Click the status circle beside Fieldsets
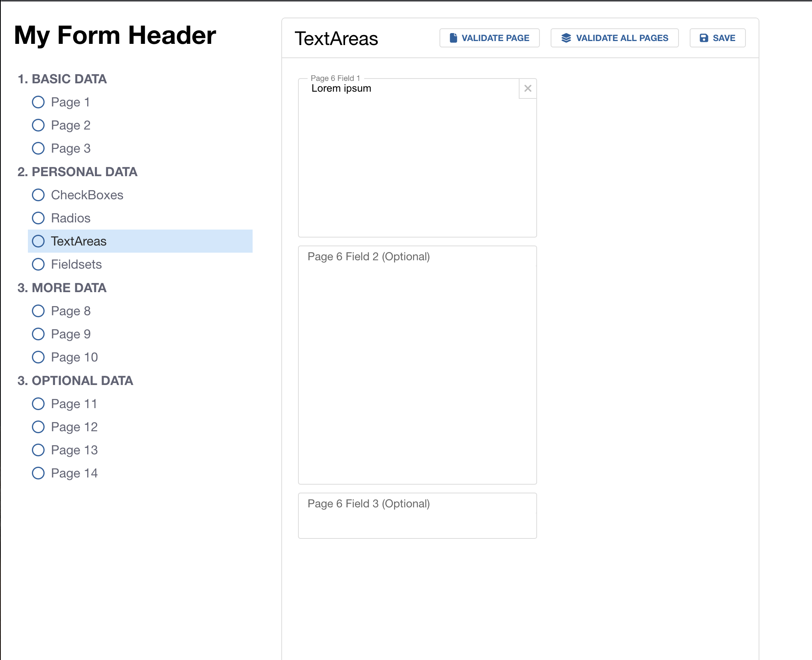 [38, 264]
